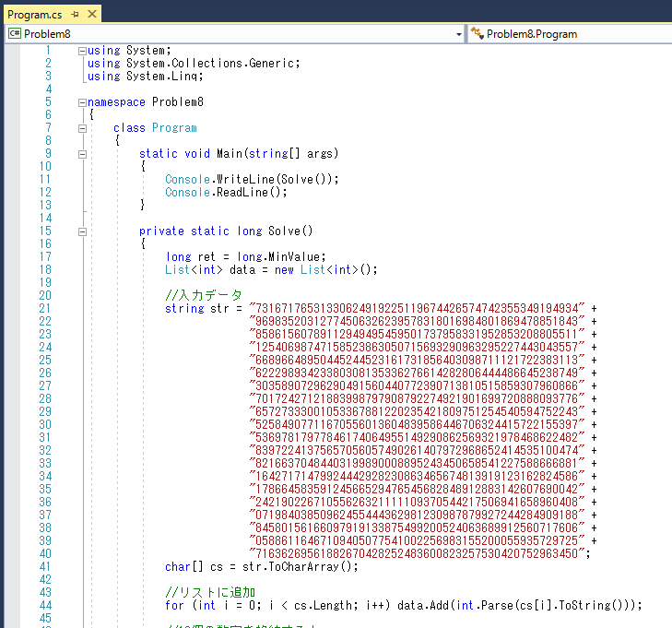Click line number 1 in margin

click(x=49, y=50)
